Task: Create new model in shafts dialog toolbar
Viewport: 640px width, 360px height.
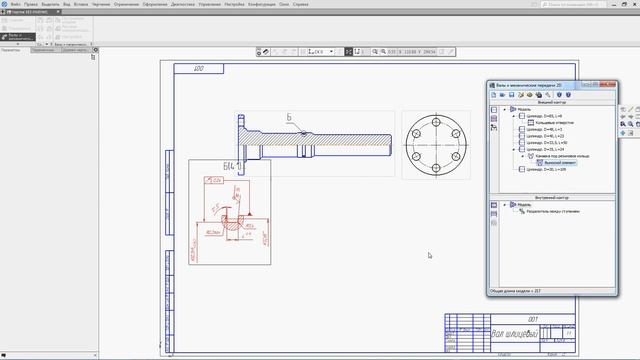Action: (x=494, y=95)
